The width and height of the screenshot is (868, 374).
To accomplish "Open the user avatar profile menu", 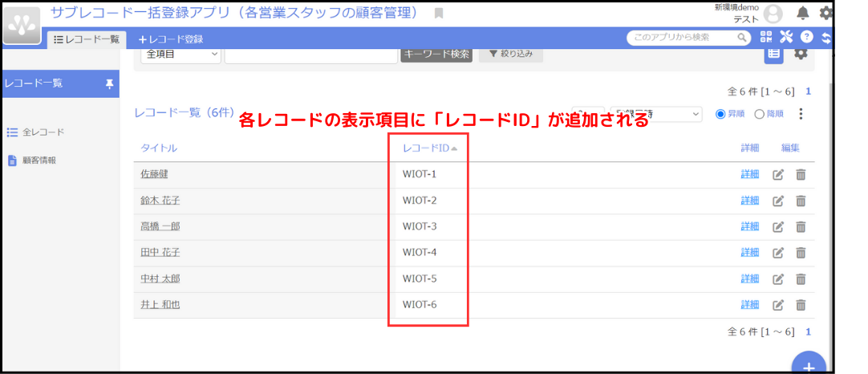I will point(773,14).
